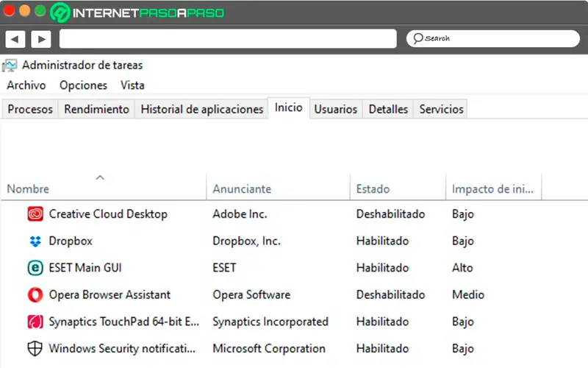Click the Dropbox app icon
Screen dimensions: 588x368
(x=35, y=241)
